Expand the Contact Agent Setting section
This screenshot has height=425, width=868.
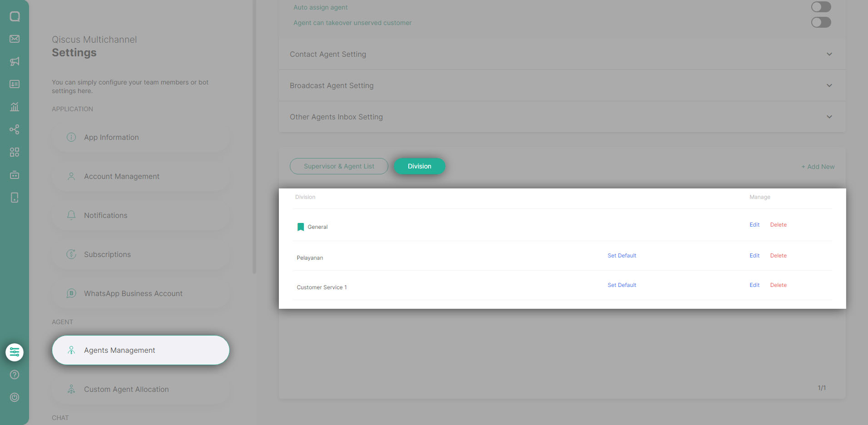[x=829, y=54]
